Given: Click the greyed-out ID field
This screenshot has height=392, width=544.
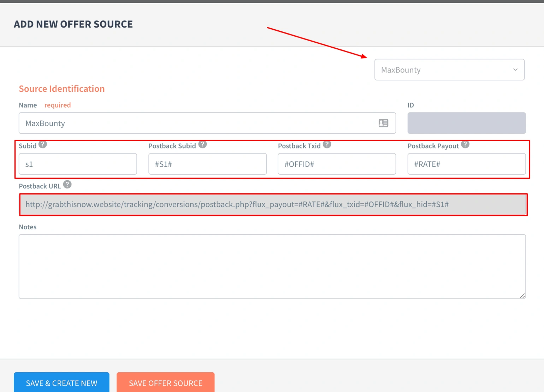Looking at the screenshot, I should (466, 123).
